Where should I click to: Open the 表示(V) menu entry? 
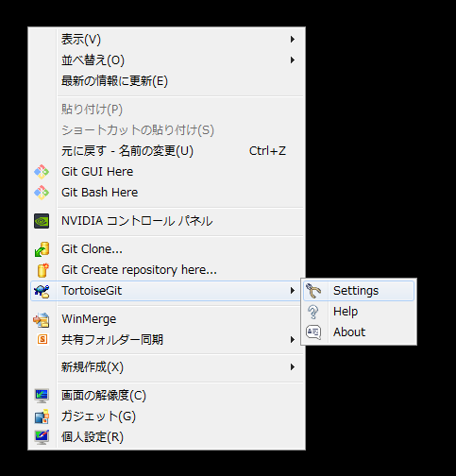coord(167,40)
